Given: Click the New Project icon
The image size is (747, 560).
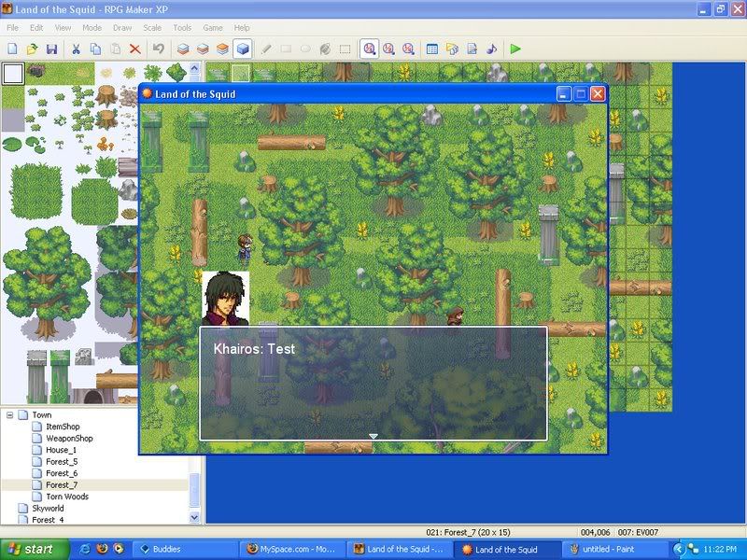Looking at the screenshot, I should coord(13,49).
